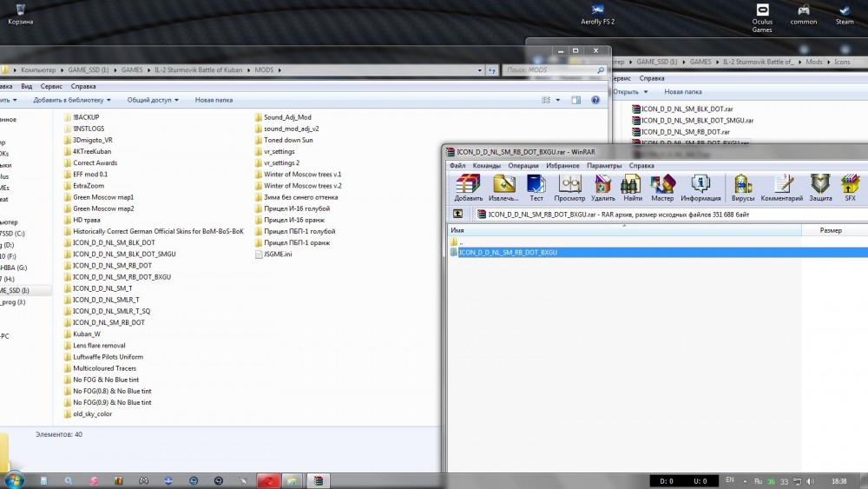This screenshot has width=868, height=489.
Task: Click the Explorer help question-mark icon
Action: (595, 100)
